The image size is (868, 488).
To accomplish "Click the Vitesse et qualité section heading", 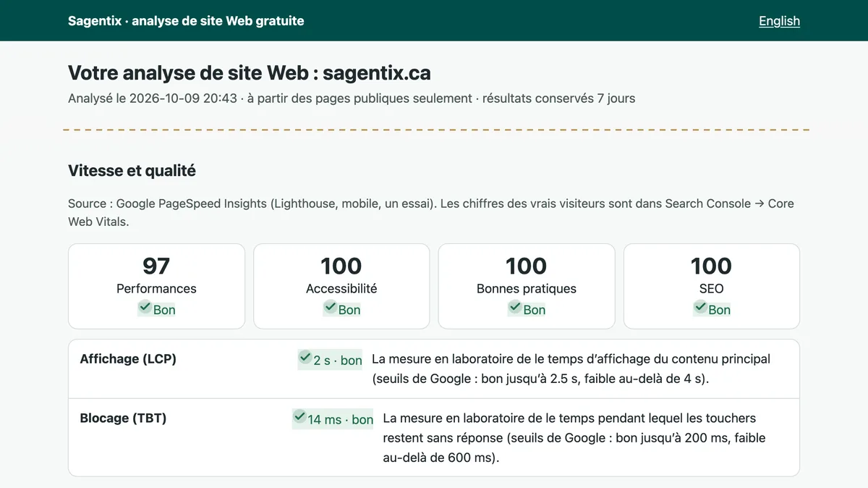I will tap(132, 171).
